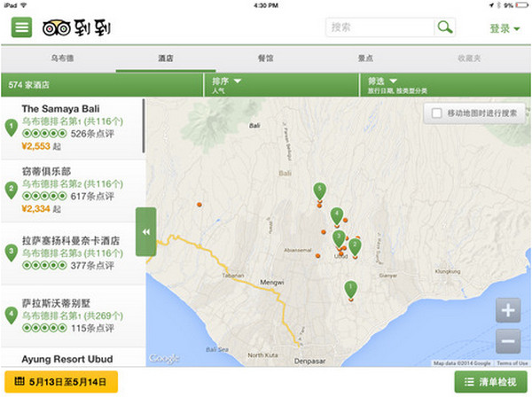Click the 115条点评 review count

[92, 328]
